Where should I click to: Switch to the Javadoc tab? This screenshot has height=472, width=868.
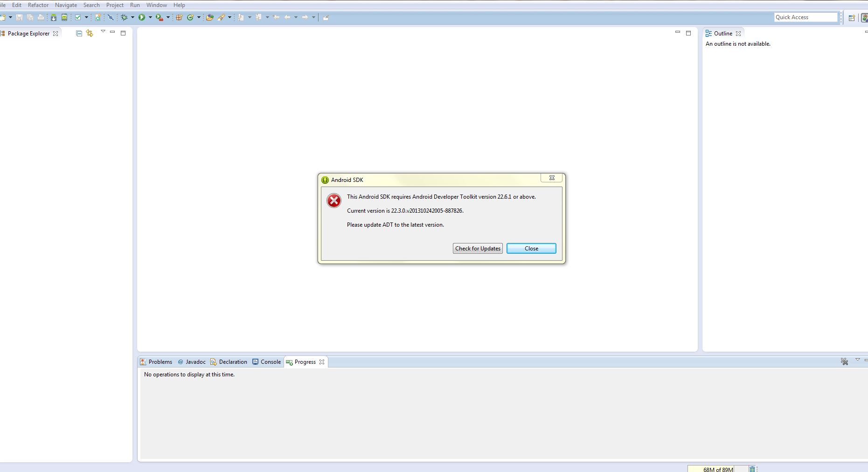(192, 362)
